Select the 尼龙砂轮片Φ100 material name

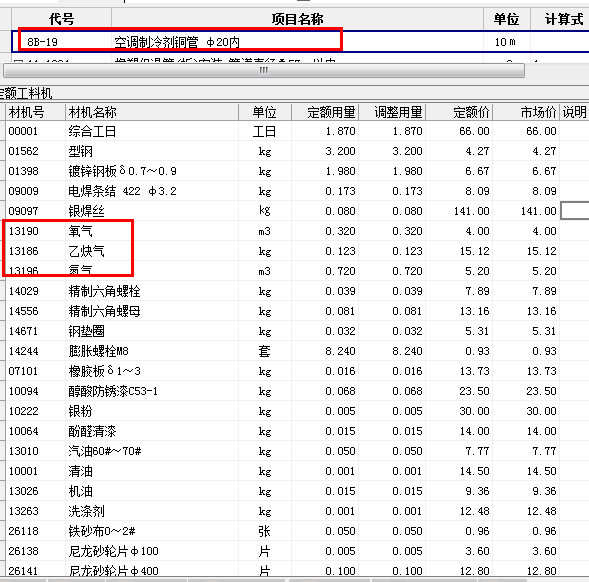pos(113,551)
